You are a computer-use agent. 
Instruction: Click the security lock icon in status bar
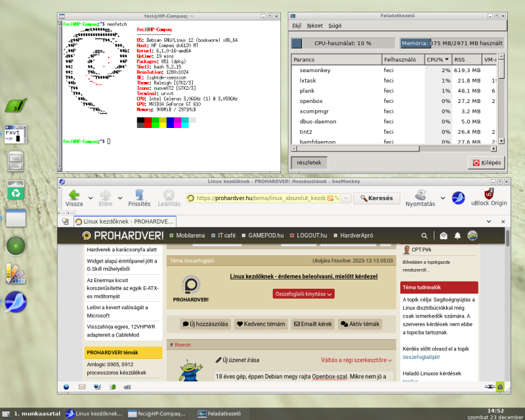(x=500, y=387)
